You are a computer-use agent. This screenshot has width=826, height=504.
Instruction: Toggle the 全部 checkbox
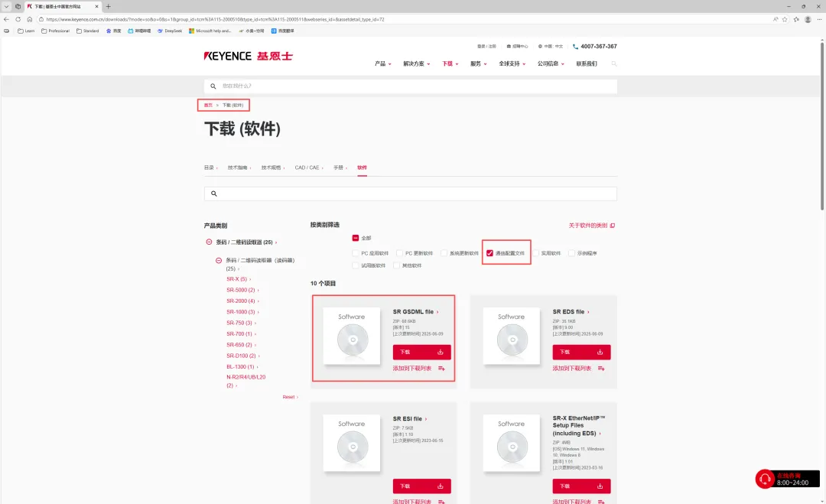pyautogui.click(x=356, y=238)
